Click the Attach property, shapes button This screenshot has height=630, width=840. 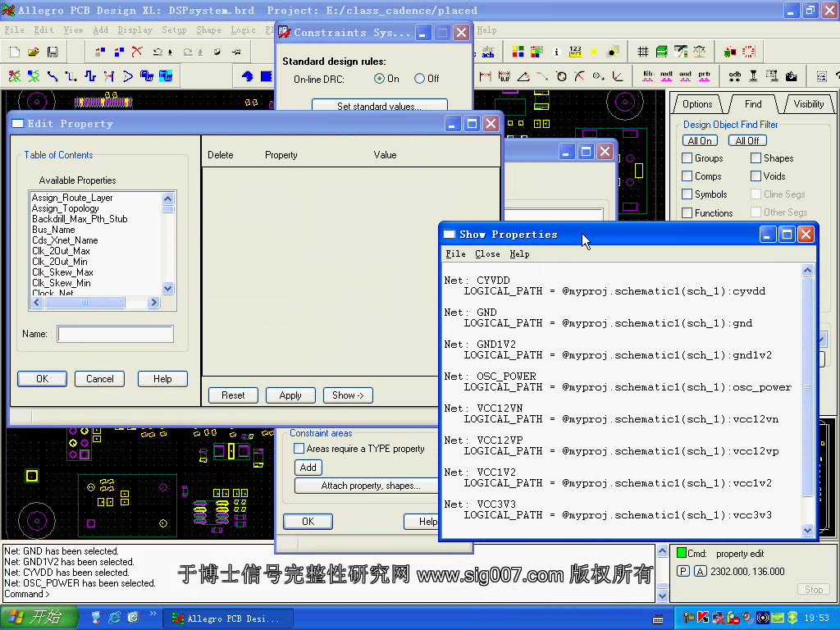(371, 486)
